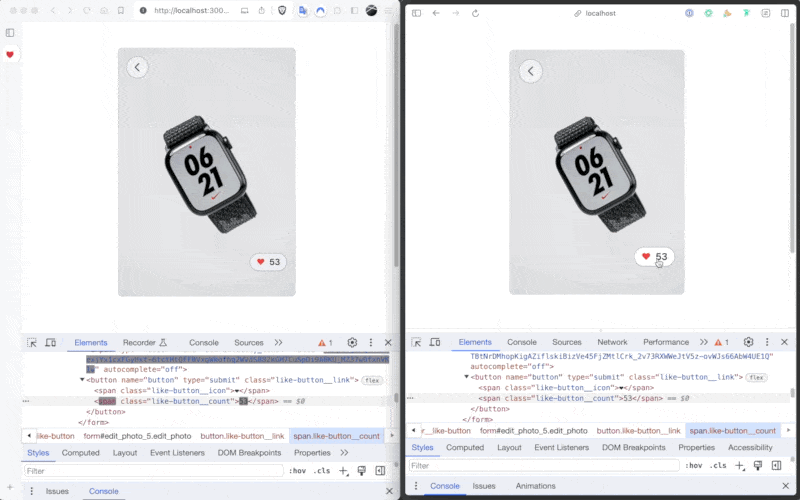This screenshot has width=800, height=500.
Task: Select inspect element tool in left DevTools
Action: 32,342
